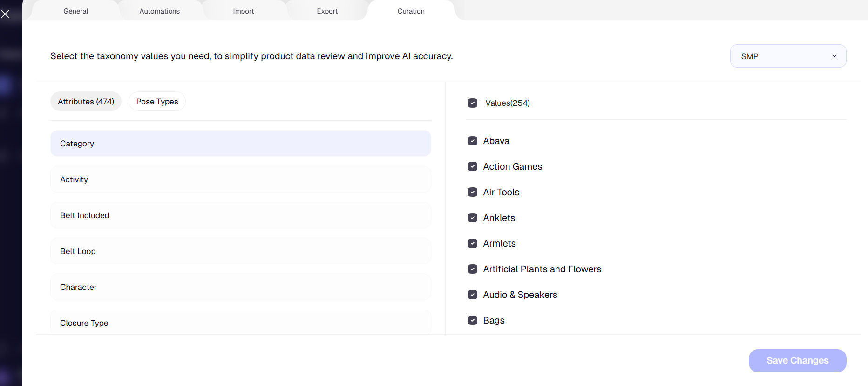The image size is (868, 386).
Task: Open the Automations tab
Action: [159, 11]
